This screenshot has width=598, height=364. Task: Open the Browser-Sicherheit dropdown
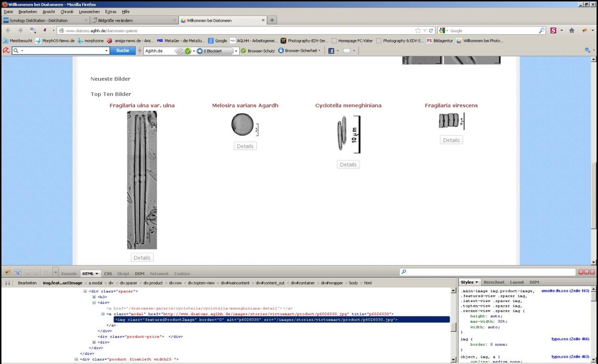(x=299, y=50)
